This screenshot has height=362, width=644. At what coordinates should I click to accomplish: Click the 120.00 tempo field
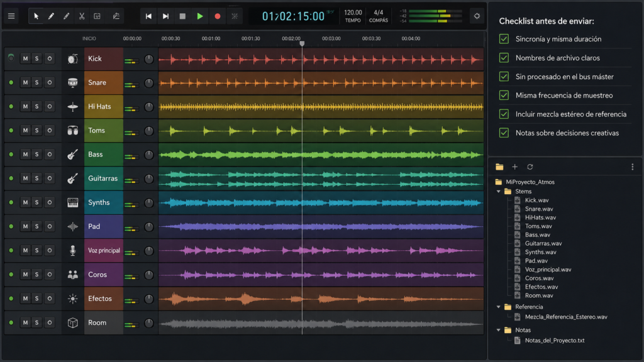coord(353,13)
